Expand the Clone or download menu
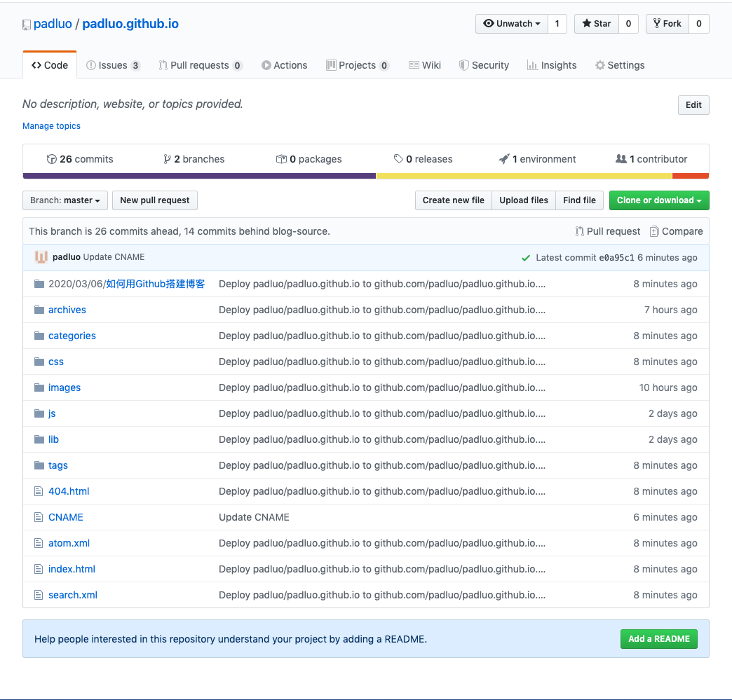The height and width of the screenshot is (700, 732). 658,200
